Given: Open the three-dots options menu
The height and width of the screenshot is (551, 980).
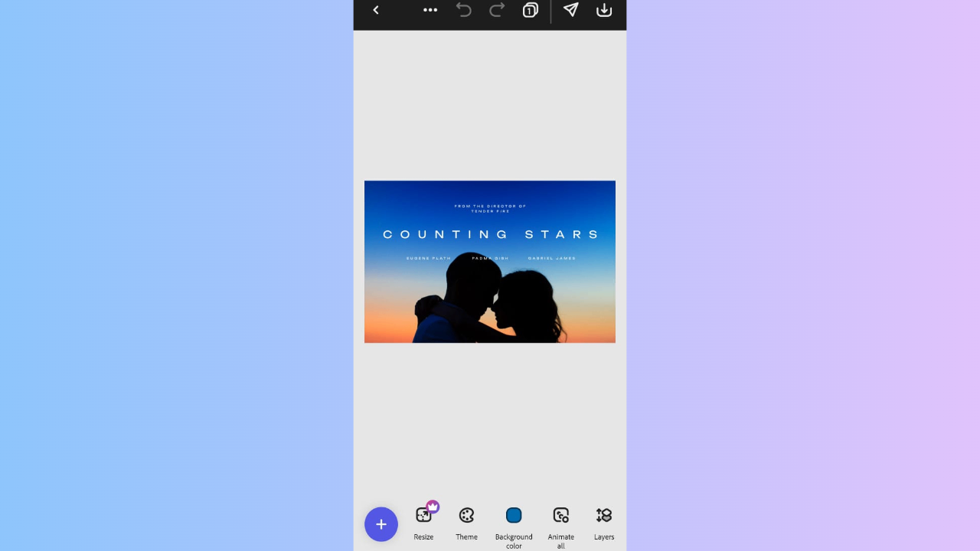Looking at the screenshot, I should pyautogui.click(x=430, y=10).
